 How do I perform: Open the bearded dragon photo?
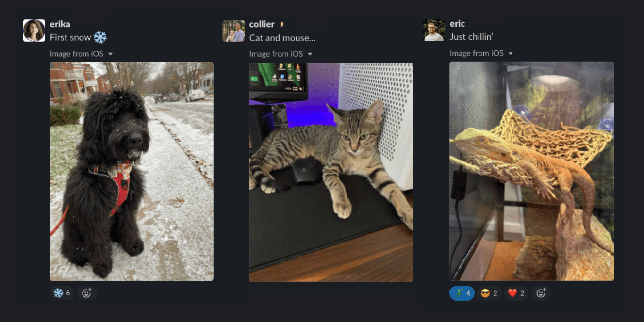532,171
